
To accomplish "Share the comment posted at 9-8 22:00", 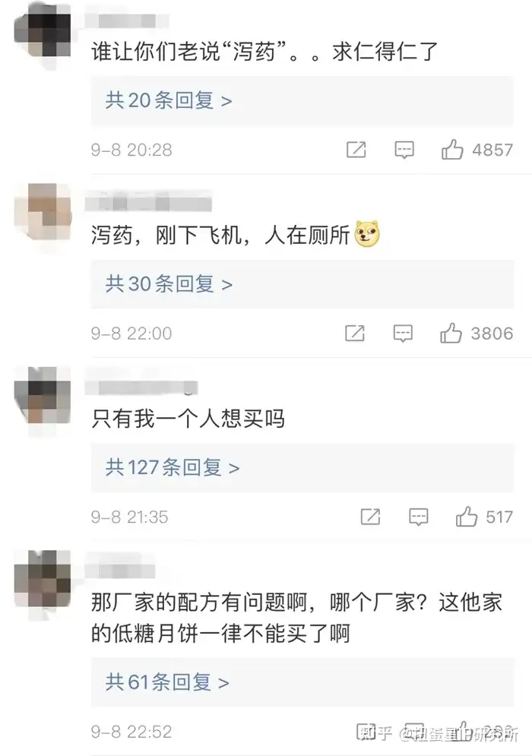I will pos(355,333).
